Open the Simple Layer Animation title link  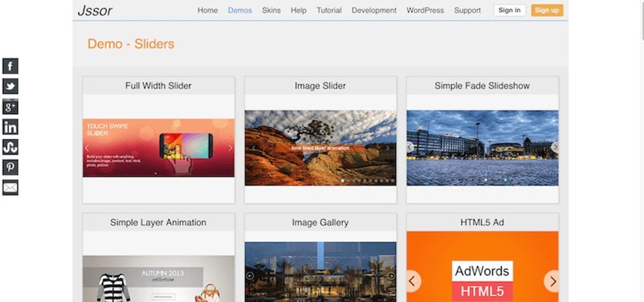click(158, 222)
